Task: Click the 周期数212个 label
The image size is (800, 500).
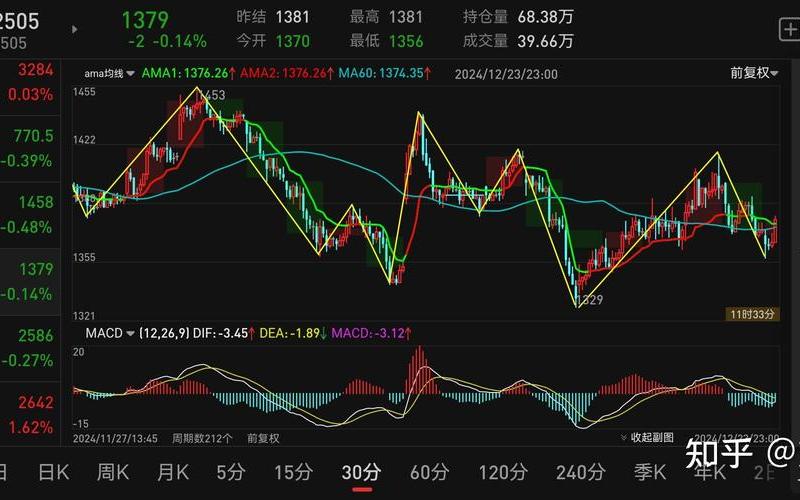Action: [x=202, y=438]
